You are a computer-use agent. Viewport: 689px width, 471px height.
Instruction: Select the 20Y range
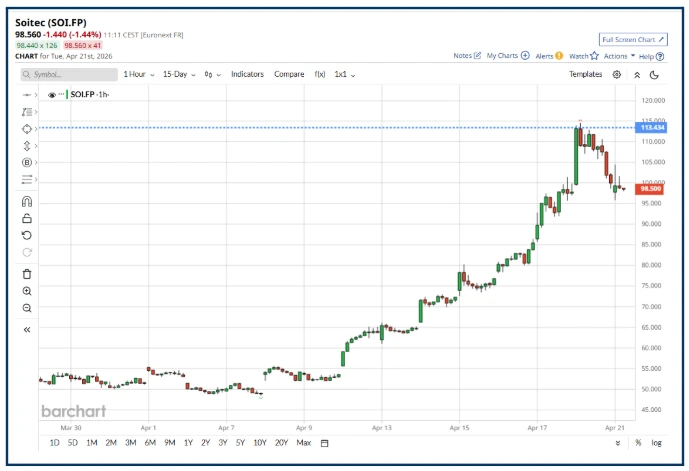pyautogui.click(x=281, y=443)
